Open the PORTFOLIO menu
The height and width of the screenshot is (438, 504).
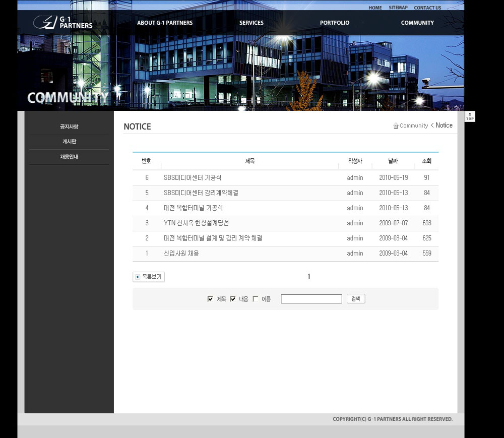coord(335,23)
